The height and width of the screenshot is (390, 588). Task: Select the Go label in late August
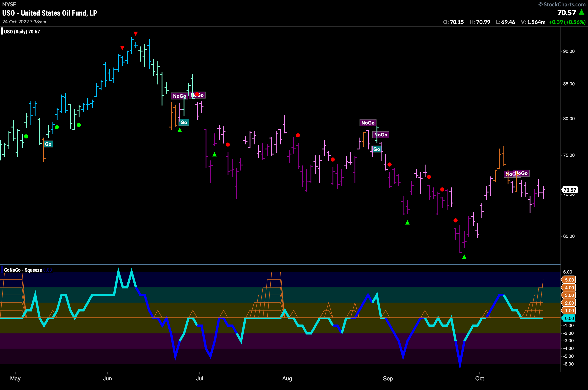point(376,149)
